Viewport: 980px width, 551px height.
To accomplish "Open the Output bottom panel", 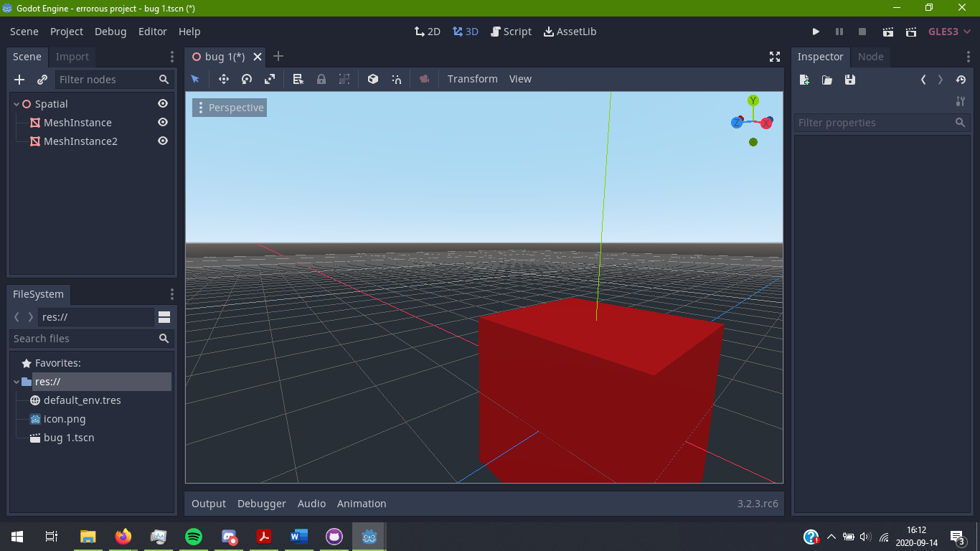I will click(x=209, y=504).
